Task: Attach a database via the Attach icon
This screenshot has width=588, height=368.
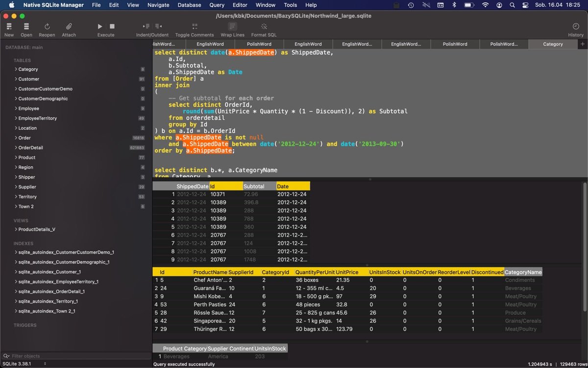Action: [69, 27]
